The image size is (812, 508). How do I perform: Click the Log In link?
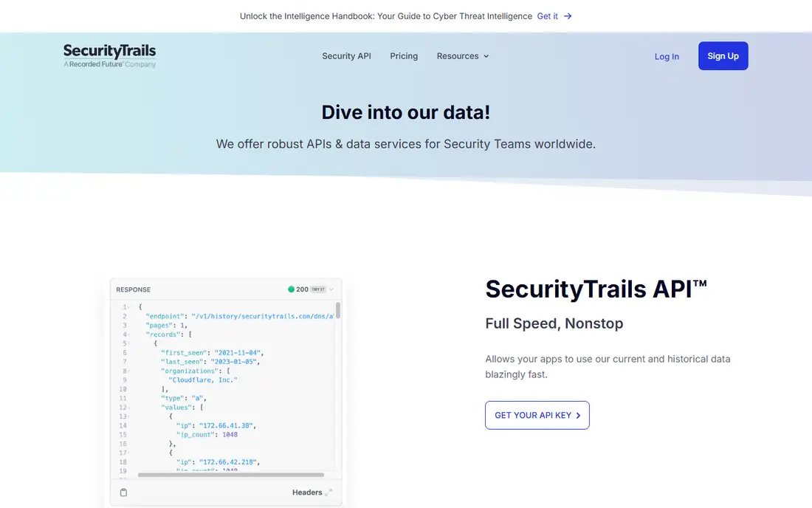(667, 56)
